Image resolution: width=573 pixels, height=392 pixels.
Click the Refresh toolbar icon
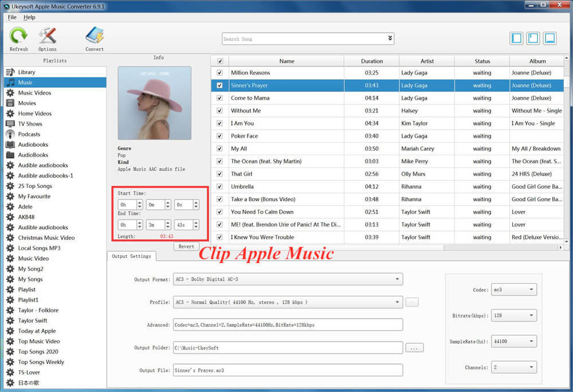pyautogui.click(x=18, y=36)
